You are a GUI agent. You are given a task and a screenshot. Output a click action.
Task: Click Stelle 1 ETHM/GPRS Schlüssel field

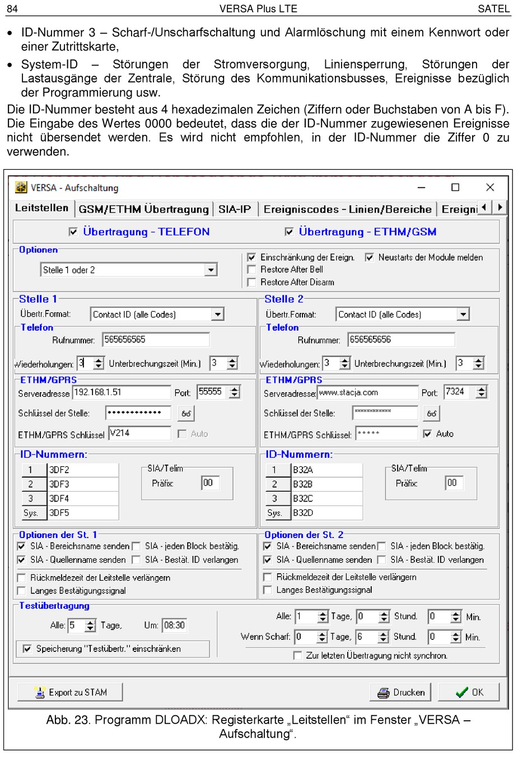click(x=139, y=433)
